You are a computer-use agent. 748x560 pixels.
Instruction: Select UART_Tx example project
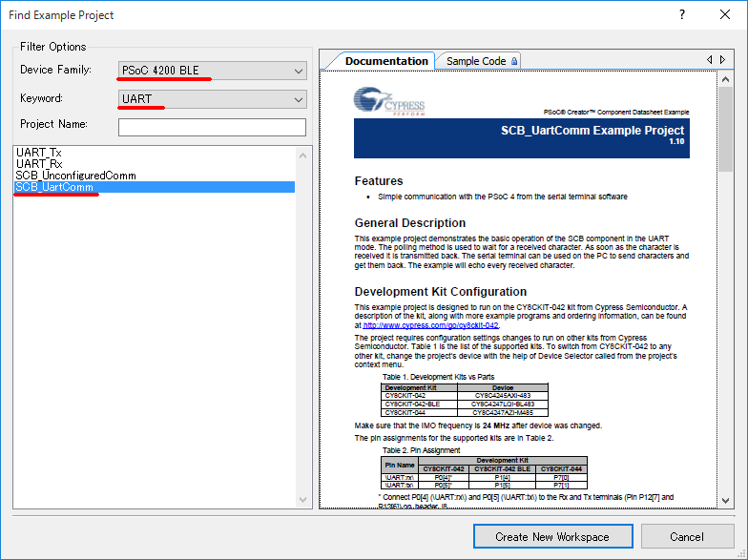38,153
